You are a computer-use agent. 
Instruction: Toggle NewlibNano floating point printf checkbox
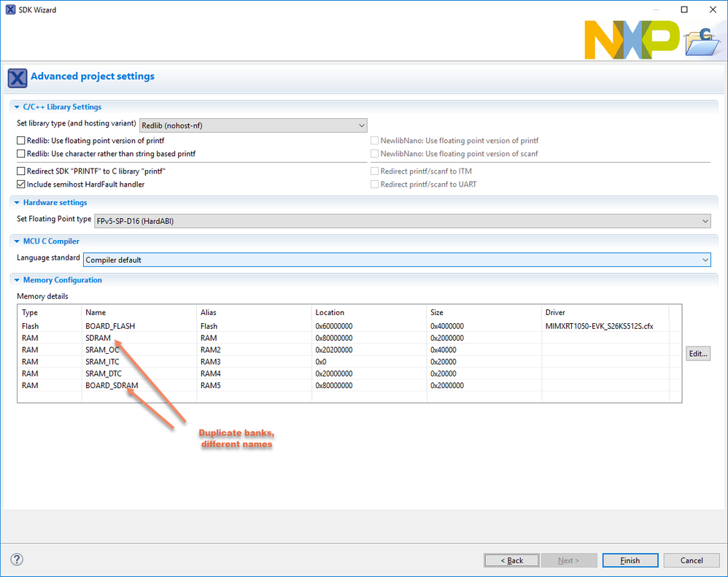pos(375,141)
